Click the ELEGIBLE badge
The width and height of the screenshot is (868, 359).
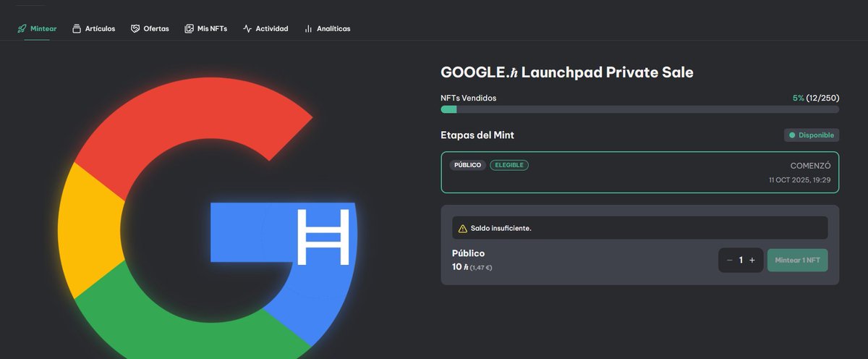click(x=509, y=165)
